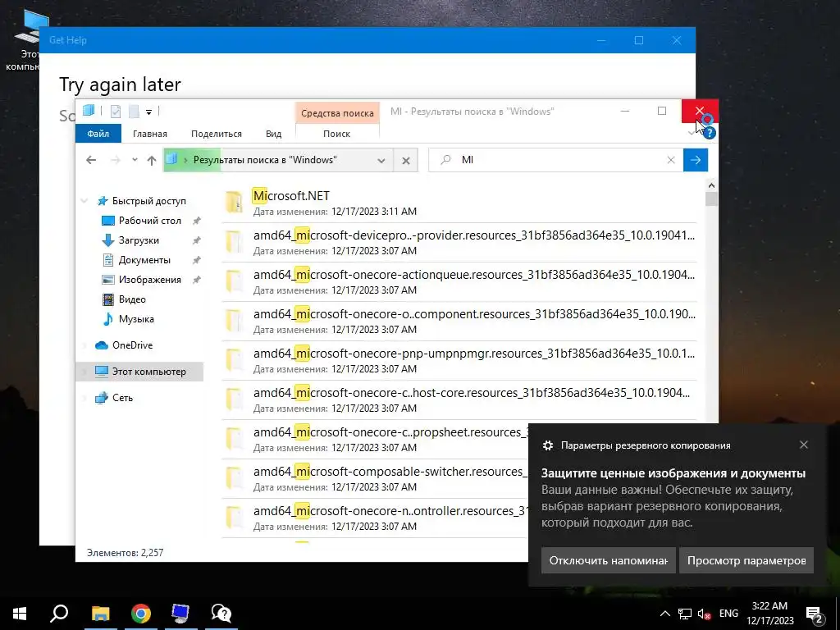Open Загрузки folder in sidebar
Screen dimensions: 840x630
[139, 240]
